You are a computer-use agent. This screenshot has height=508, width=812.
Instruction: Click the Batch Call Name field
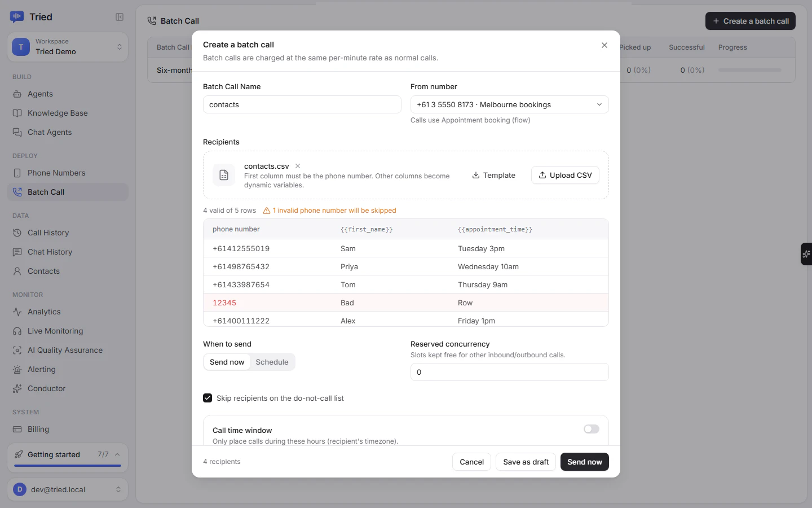(302, 105)
